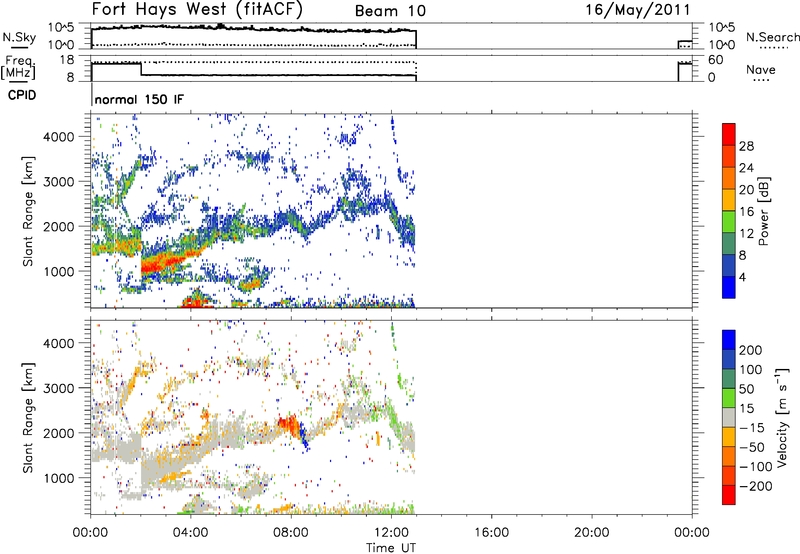
Task: Click the blue bottom of power colorbar
Action: click(x=729, y=287)
